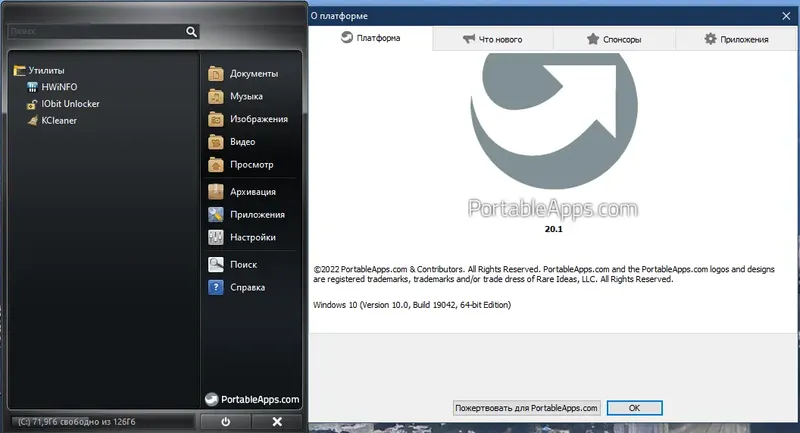Open Настройки options menu
Viewport: 800px width, 433px height.
coord(242,237)
